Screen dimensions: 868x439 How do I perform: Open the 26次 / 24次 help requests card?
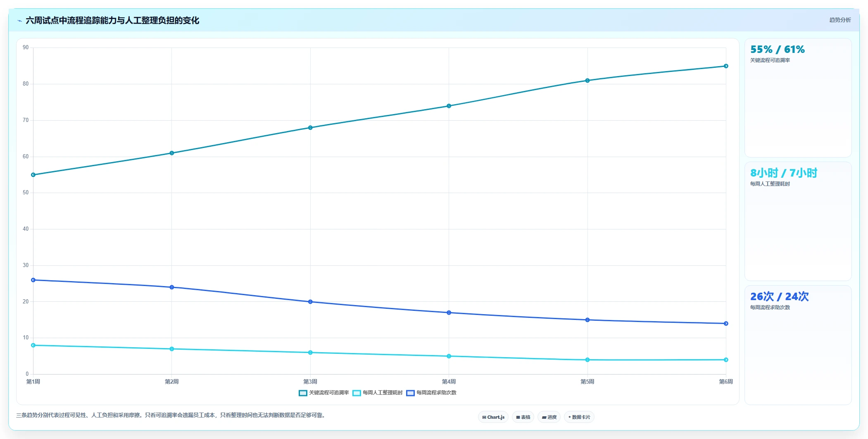pos(798,345)
